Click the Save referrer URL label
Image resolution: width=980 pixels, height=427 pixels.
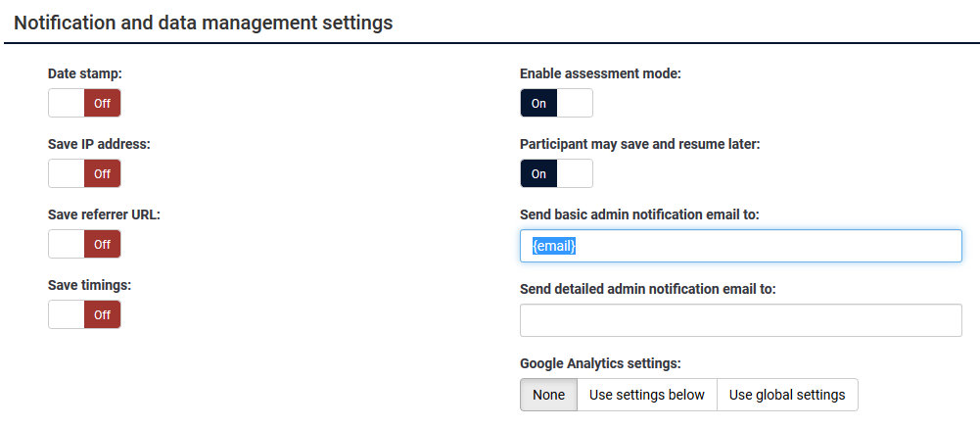[104, 214]
